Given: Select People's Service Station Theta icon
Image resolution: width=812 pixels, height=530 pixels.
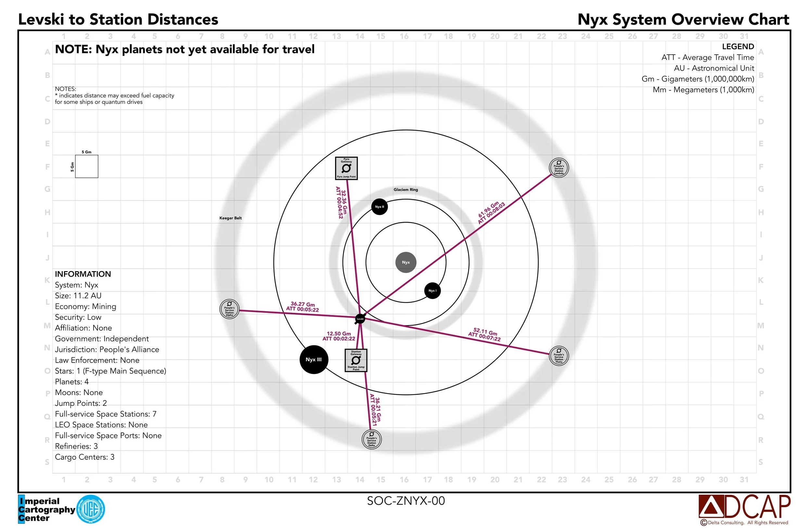Looking at the screenshot, I should click(559, 356).
